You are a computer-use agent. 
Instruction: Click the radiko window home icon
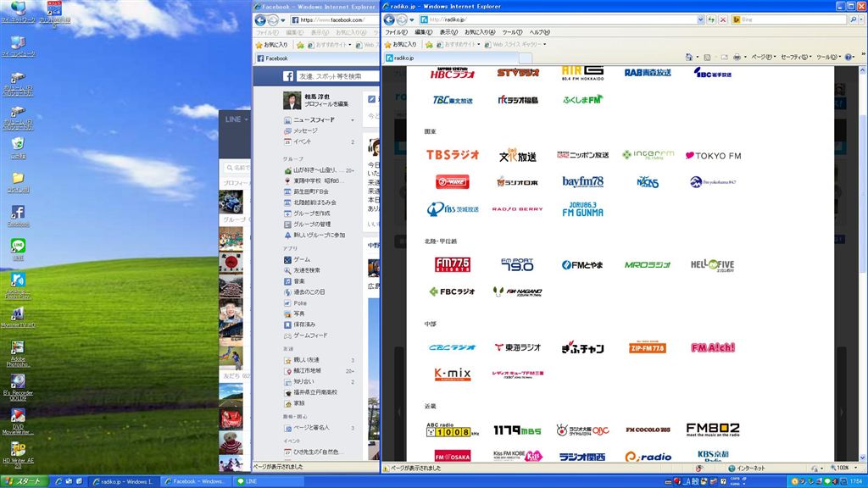[689, 57]
